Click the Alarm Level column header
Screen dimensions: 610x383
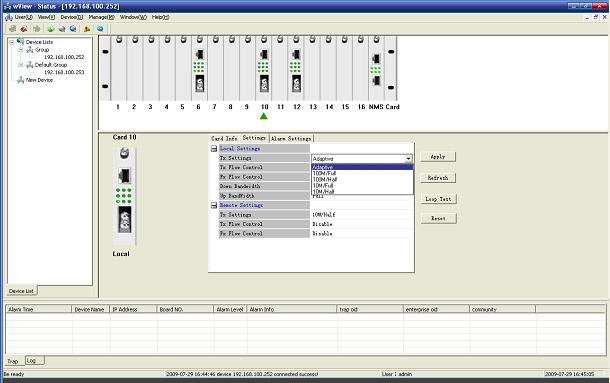point(230,309)
